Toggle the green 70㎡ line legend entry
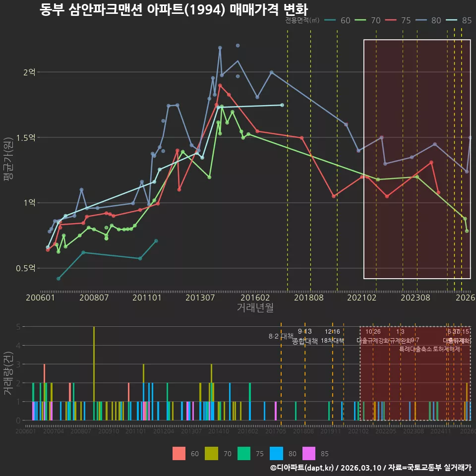Viewport: 476px width, 476px height. (x=367, y=20)
